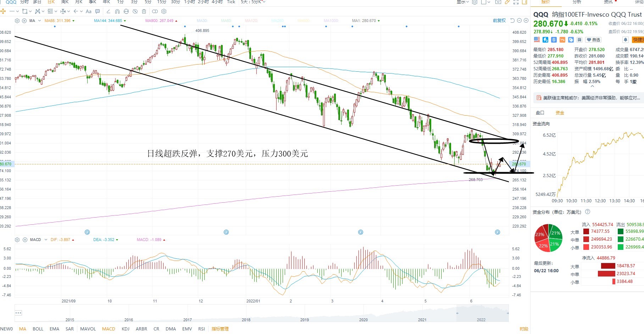644x334 pixels.
Task: Toggle the BOLL indicator
Action: click(x=38, y=329)
